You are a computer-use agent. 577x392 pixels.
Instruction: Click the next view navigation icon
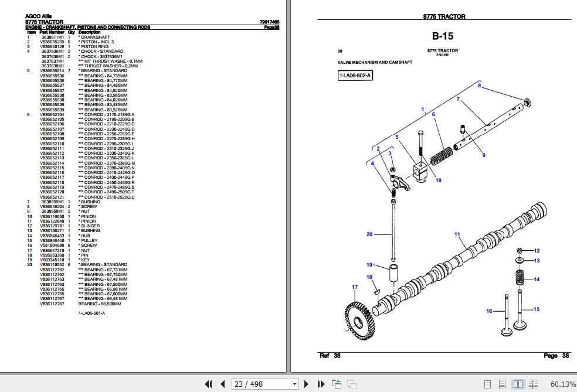352,383
